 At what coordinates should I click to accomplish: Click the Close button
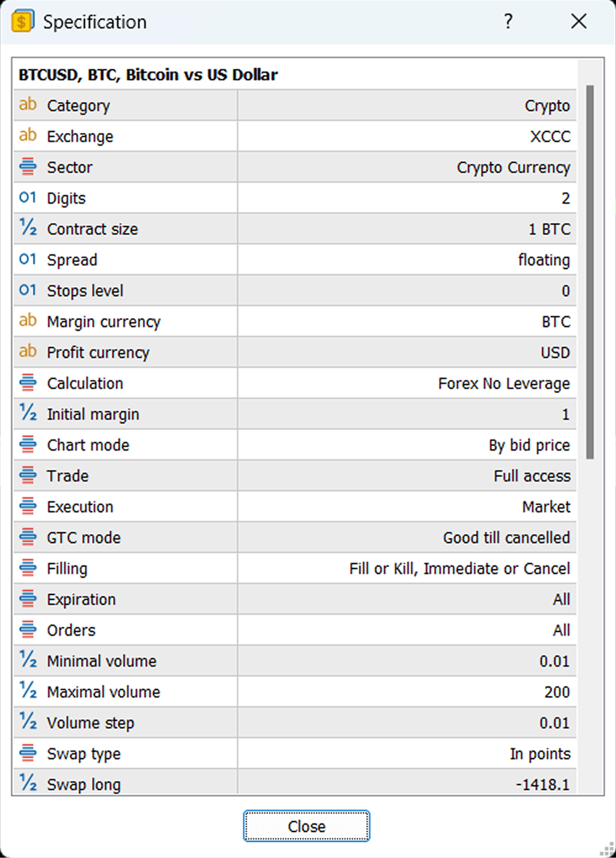click(307, 826)
